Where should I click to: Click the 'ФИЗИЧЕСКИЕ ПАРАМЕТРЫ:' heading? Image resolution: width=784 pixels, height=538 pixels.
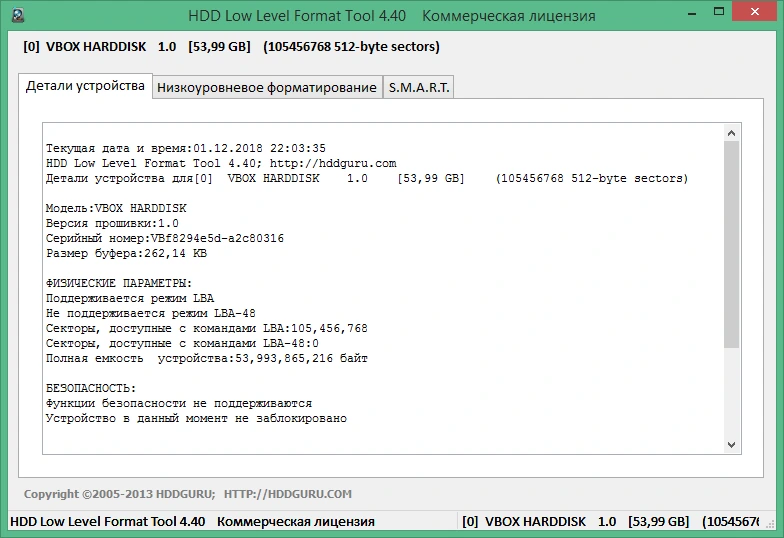pyautogui.click(x=119, y=283)
